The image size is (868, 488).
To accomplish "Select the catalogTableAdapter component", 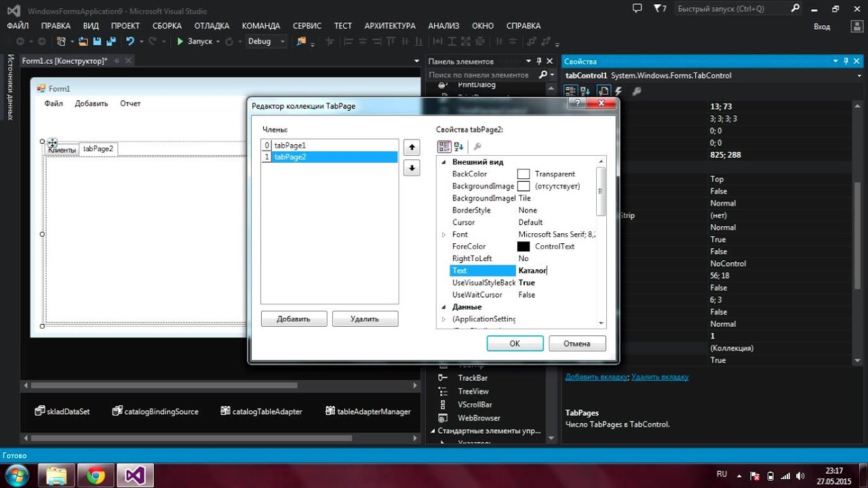I will (262, 411).
